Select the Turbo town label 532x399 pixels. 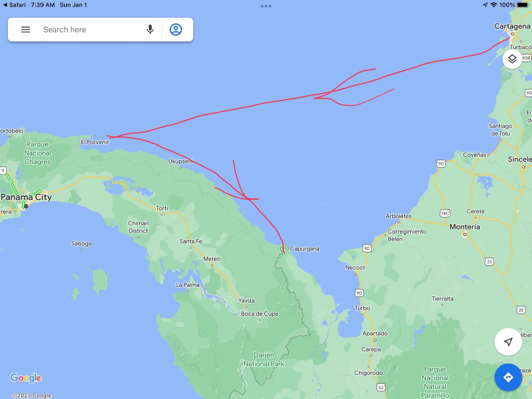point(362,308)
